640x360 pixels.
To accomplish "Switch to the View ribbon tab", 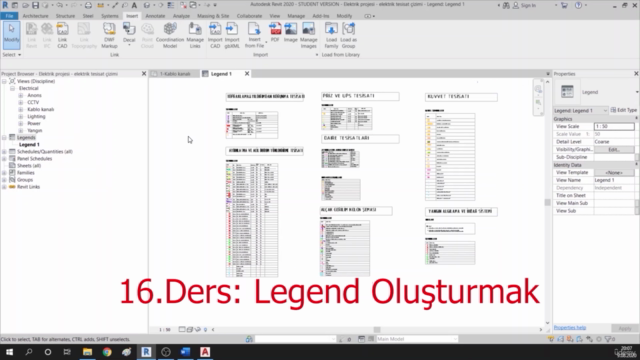I will click(275, 16).
